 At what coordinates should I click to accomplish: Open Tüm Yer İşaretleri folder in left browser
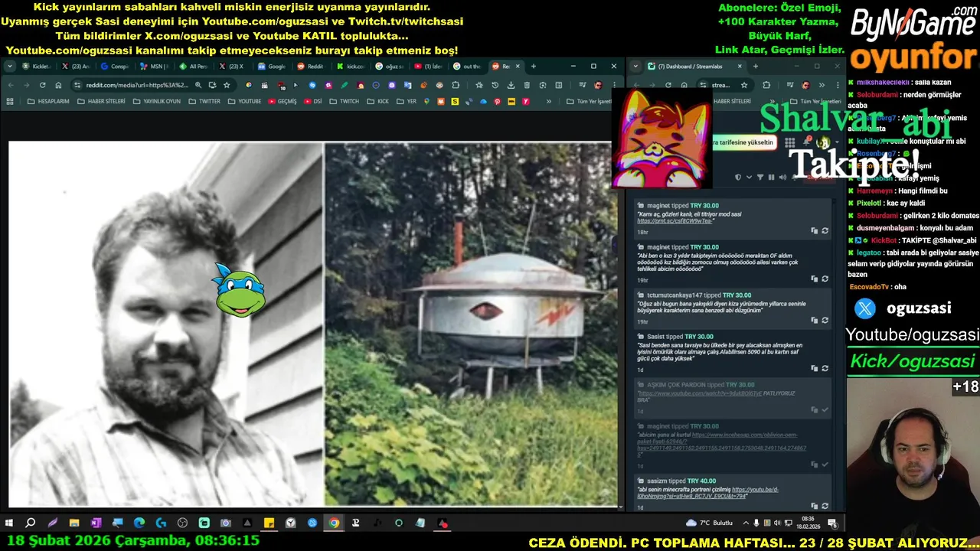[x=590, y=101]
